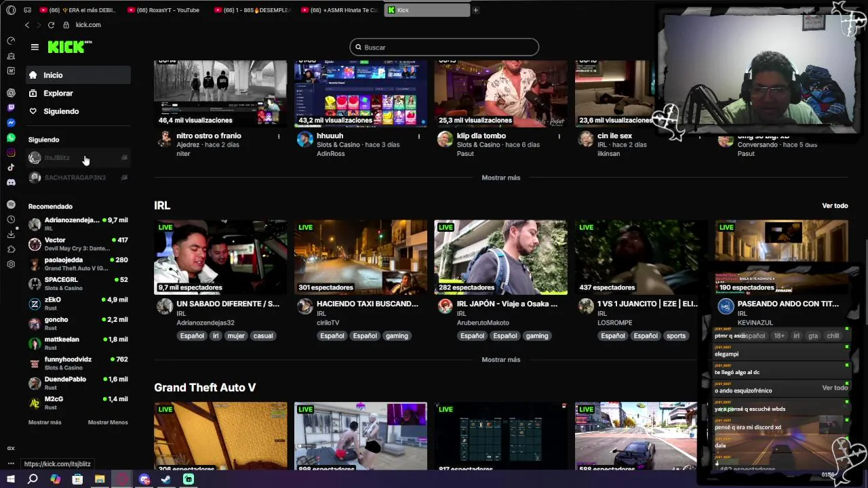Open followed channel ItsJBlitz
This screenshot has width=868, height=488.
[x=78, y=158]
